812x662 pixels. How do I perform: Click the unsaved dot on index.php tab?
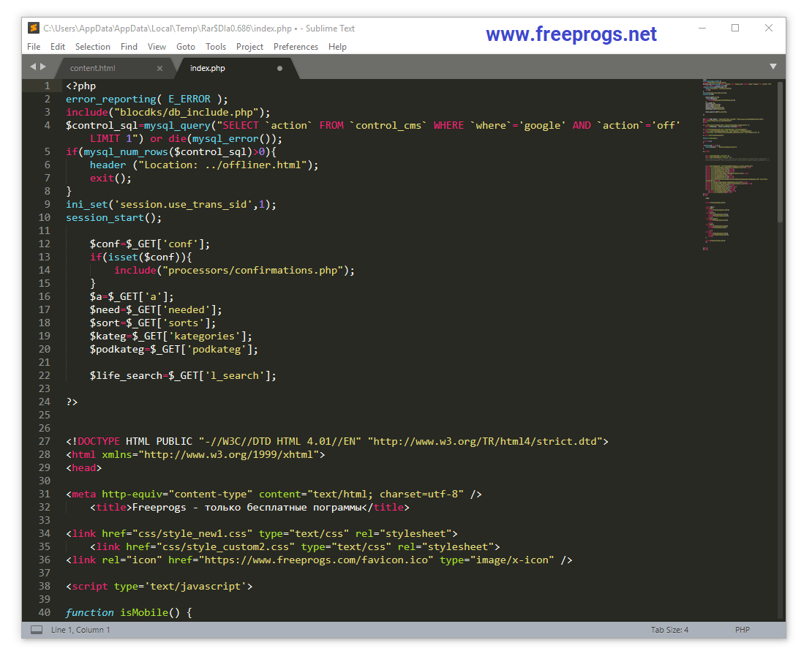tap(279, 68)
